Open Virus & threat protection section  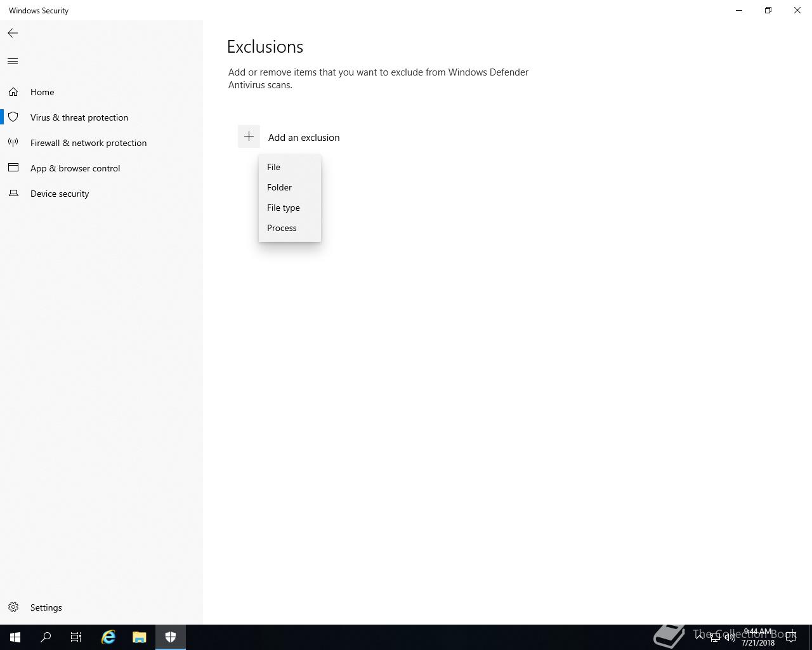point(101,117)
